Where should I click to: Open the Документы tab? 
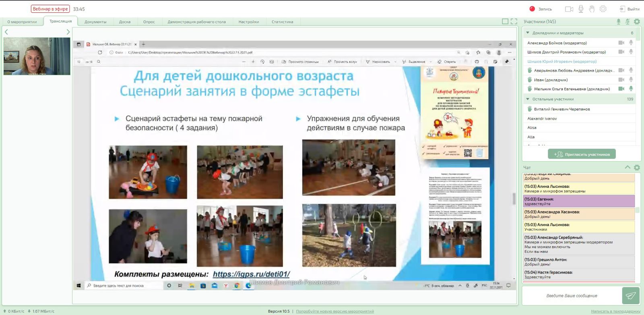95,22
